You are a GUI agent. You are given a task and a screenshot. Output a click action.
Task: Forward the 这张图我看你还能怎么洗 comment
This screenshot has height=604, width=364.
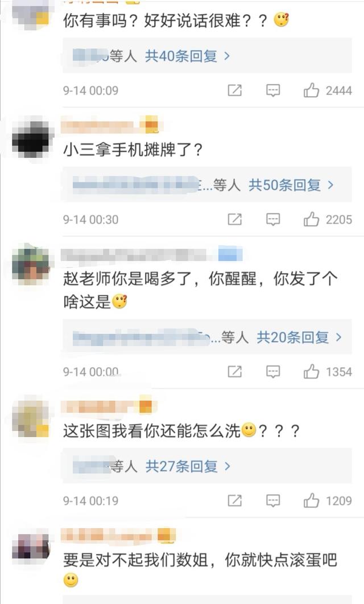click(x=235, y=500)
